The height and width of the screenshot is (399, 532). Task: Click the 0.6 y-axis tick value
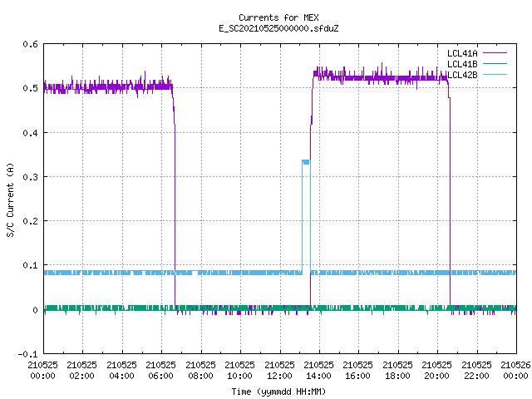(x=30, y=44)
